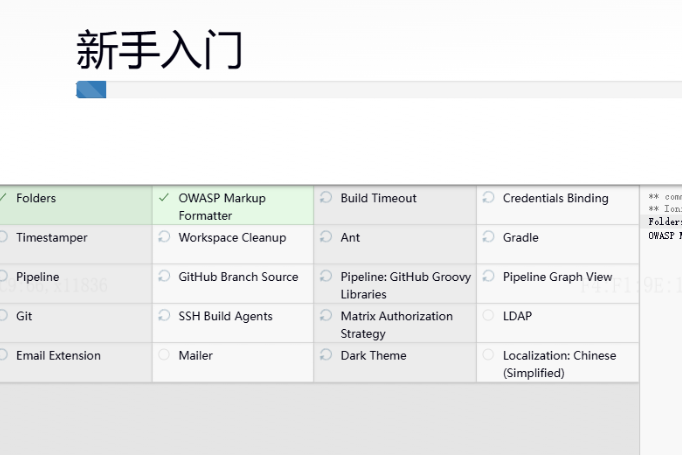Select the Timestamper plugin label

pos(52,238)
